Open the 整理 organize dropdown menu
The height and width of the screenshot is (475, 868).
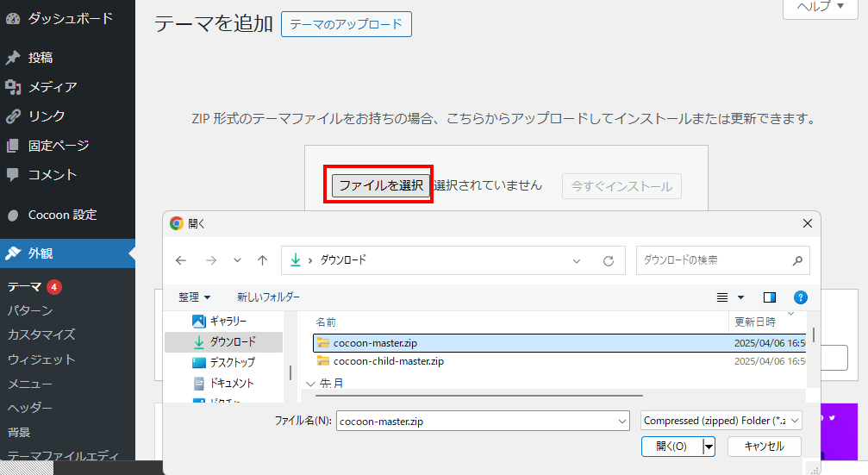pyautogui.click(x=194, y=297)
